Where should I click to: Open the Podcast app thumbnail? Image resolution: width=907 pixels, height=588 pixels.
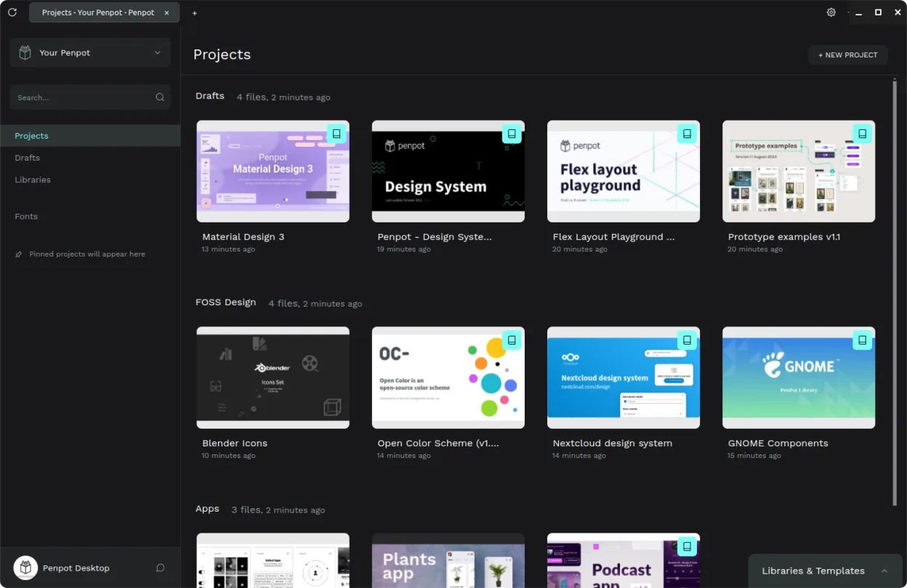pos(624,560)
